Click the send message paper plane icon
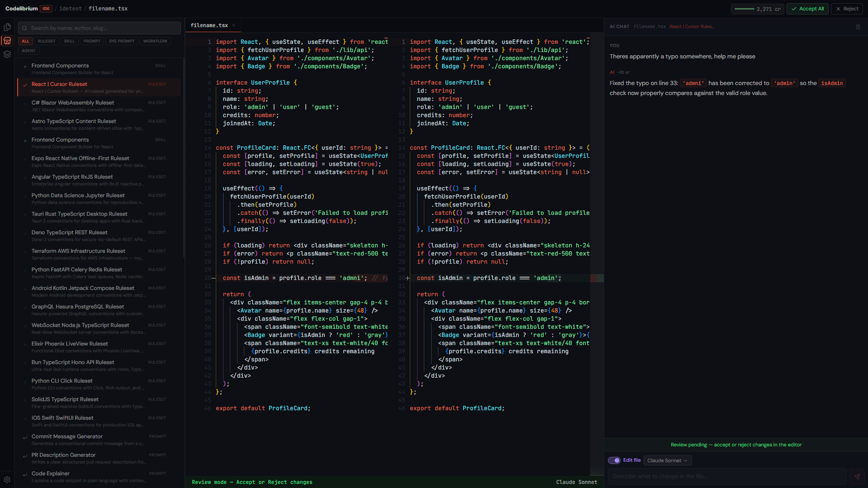868x488 pixels. click(857, 476)
